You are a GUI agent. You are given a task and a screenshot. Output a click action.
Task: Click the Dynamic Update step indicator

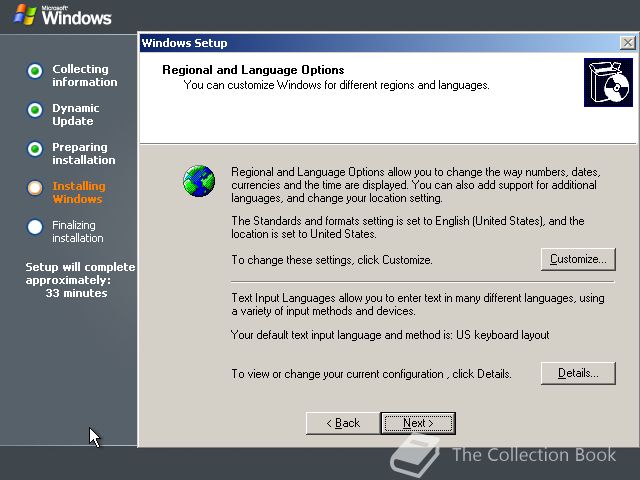[35, 110]
